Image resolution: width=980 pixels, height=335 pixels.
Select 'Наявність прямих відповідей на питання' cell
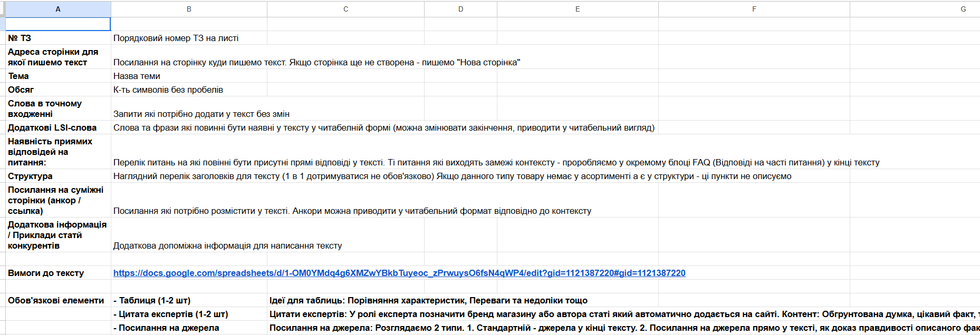point(58,152)
